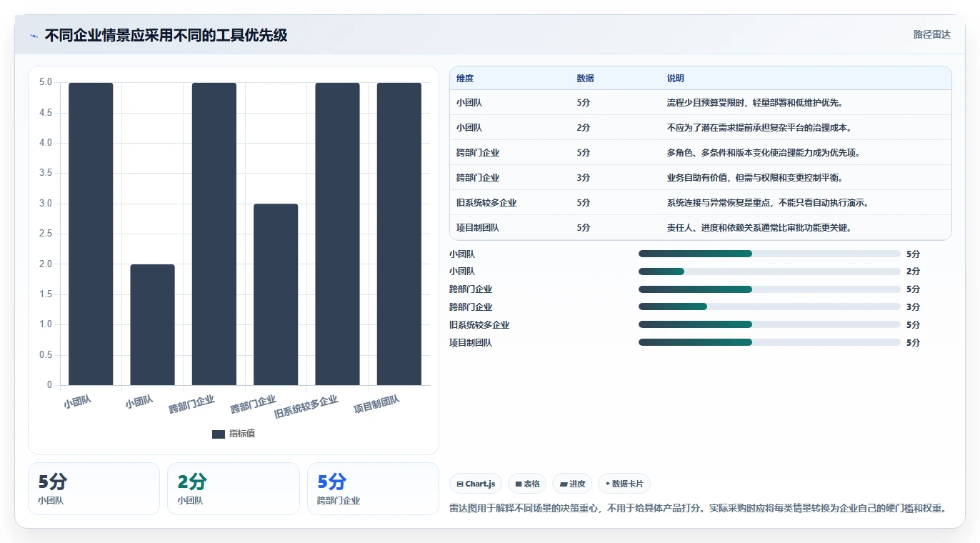Screen dimensions: 980x543
Task: Click the 说明 column header
Action: [x=675, y=79]
